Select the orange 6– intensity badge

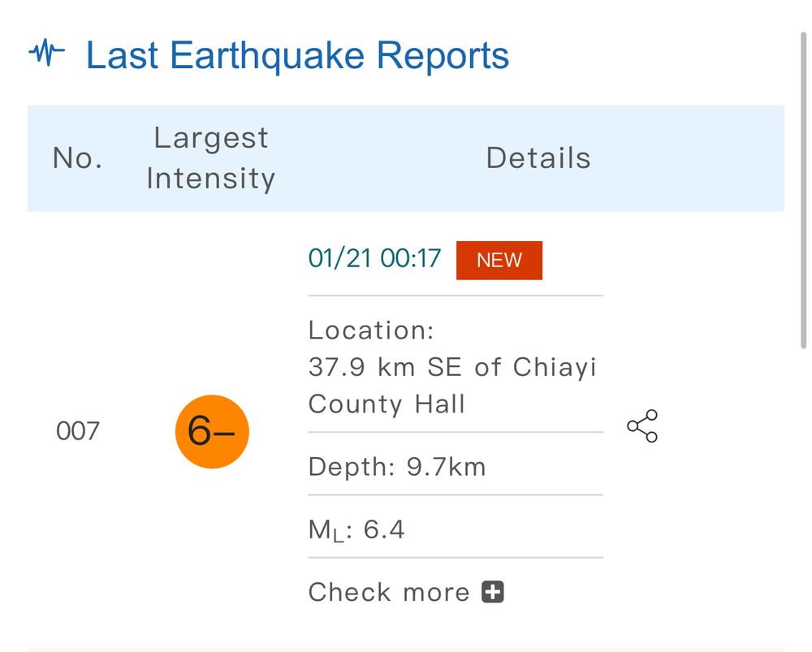point(212,431)
